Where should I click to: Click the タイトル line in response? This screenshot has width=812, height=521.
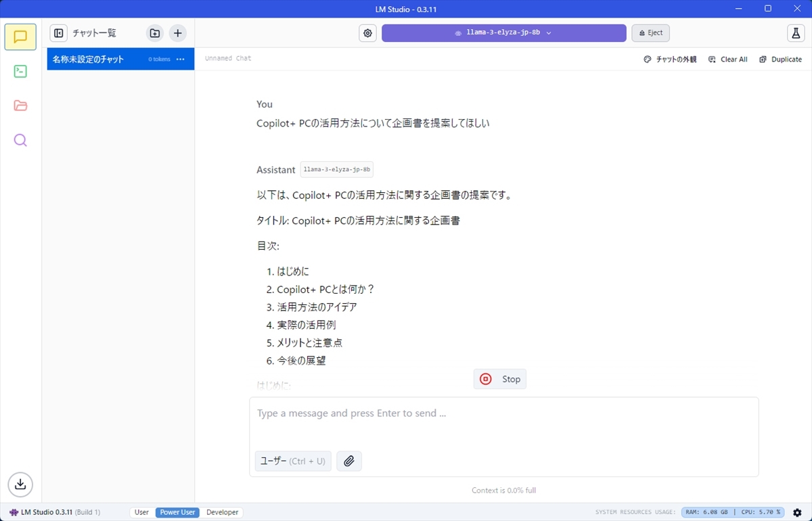tap(359, 221)
